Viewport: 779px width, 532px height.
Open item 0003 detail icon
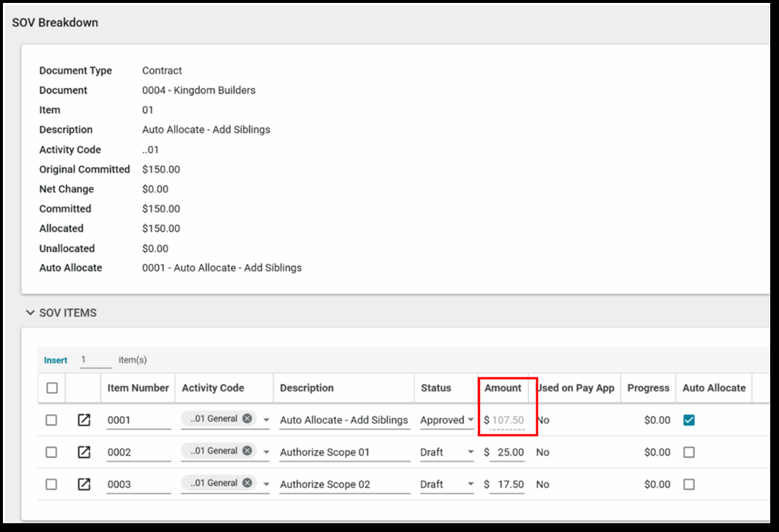point(84,484)
